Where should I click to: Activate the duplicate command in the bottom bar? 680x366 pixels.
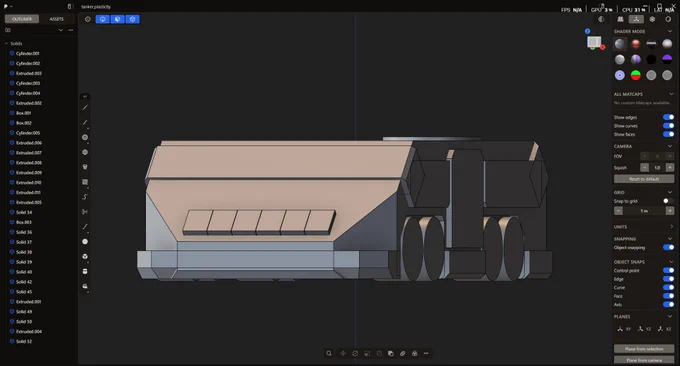point(391,353)
